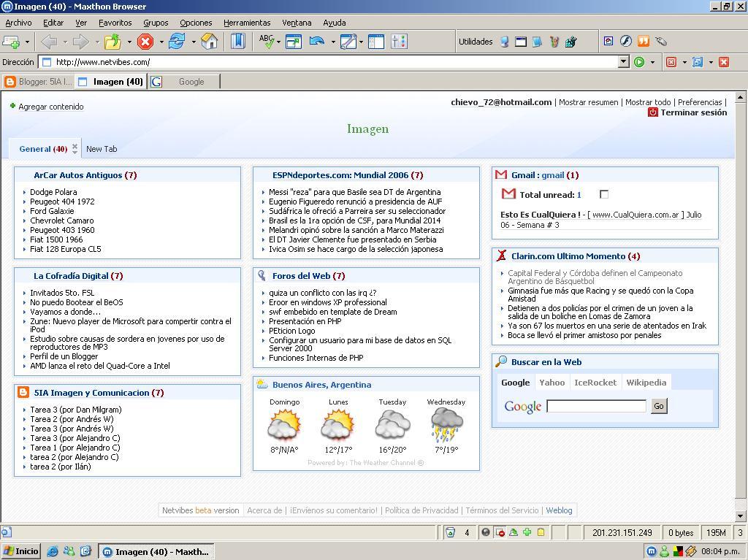
Task: Open the Refresh button dropdown arrow
Action: 193,42
